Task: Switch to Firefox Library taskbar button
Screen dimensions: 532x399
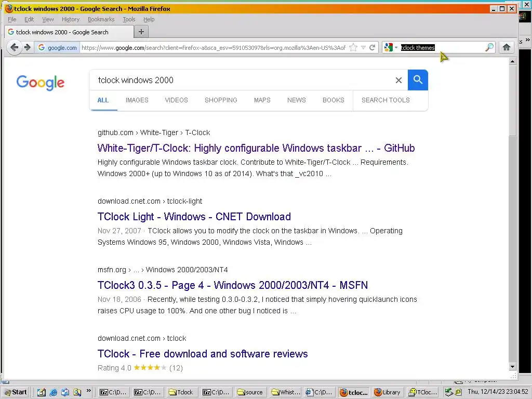Action: coord(388,392)
